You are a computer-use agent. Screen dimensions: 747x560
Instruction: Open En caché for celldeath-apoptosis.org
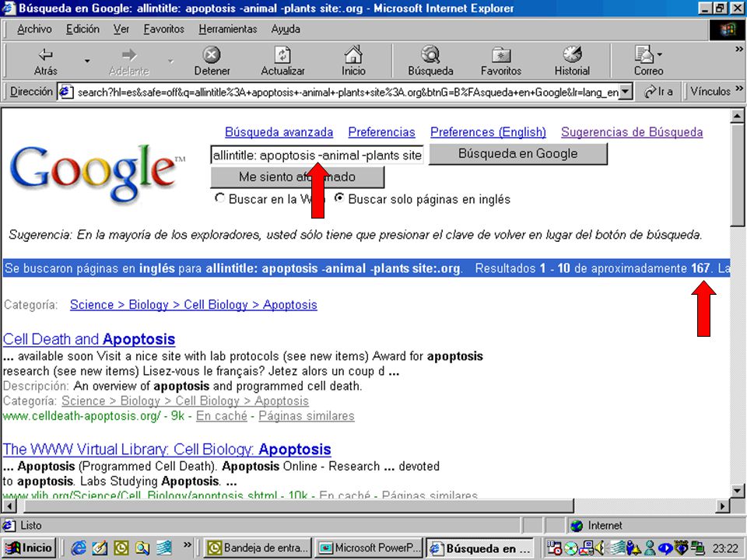[222, 415]
